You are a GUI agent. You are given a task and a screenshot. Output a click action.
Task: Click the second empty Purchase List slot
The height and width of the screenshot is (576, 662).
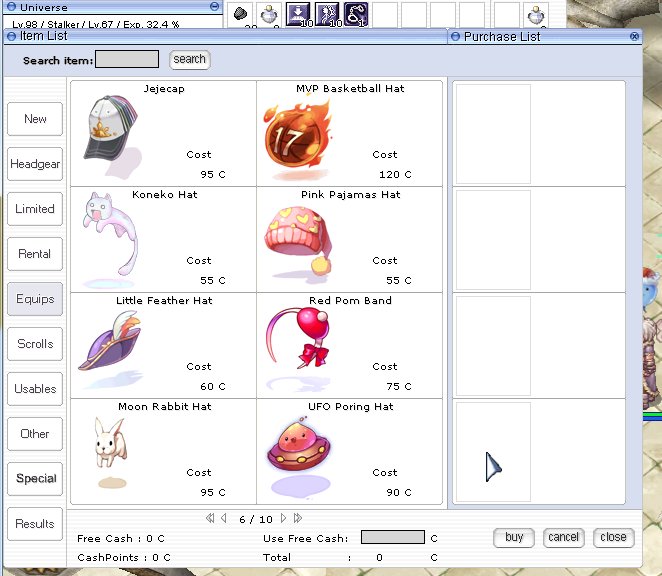pyautogui.click(x=494, y=240)
